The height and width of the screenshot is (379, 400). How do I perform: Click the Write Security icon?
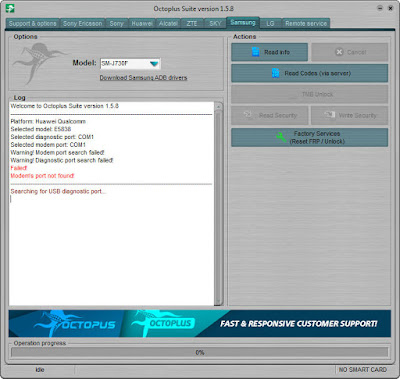point(330,115)
